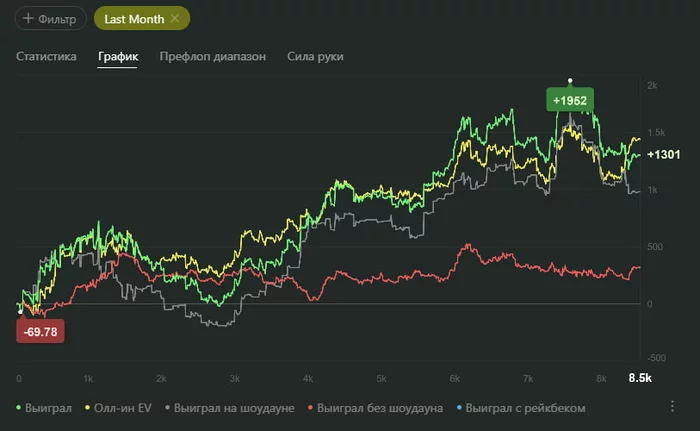Click the +1301 final result label
700x431 pixels.
pos(663,155)
